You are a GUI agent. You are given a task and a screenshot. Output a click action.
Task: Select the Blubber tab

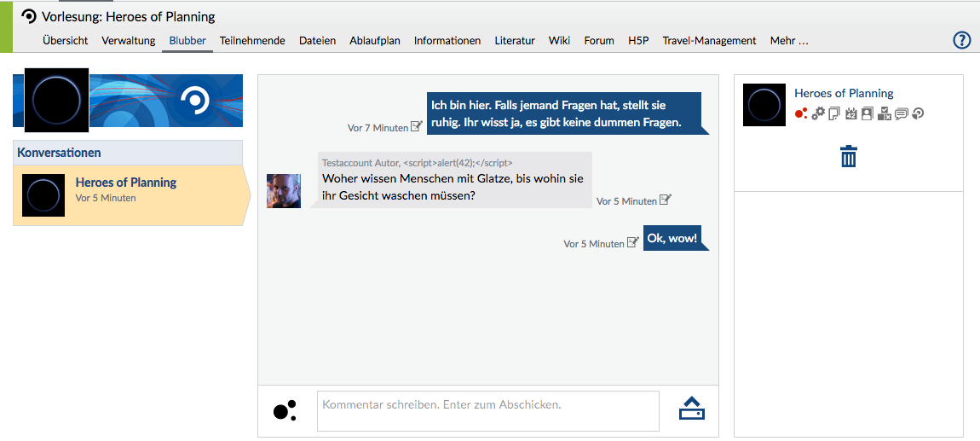click(x=187, y=41)
